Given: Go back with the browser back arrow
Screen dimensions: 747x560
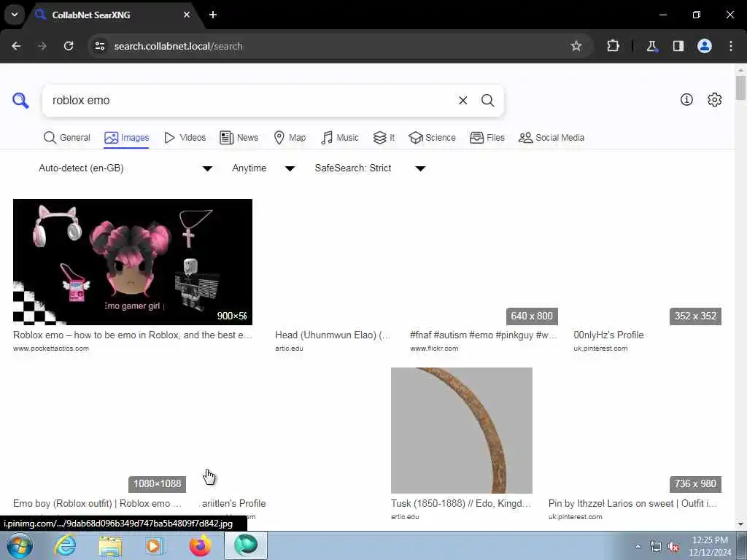Looking at the screenshot, I should pyautogui.click(x=16, y=46).
